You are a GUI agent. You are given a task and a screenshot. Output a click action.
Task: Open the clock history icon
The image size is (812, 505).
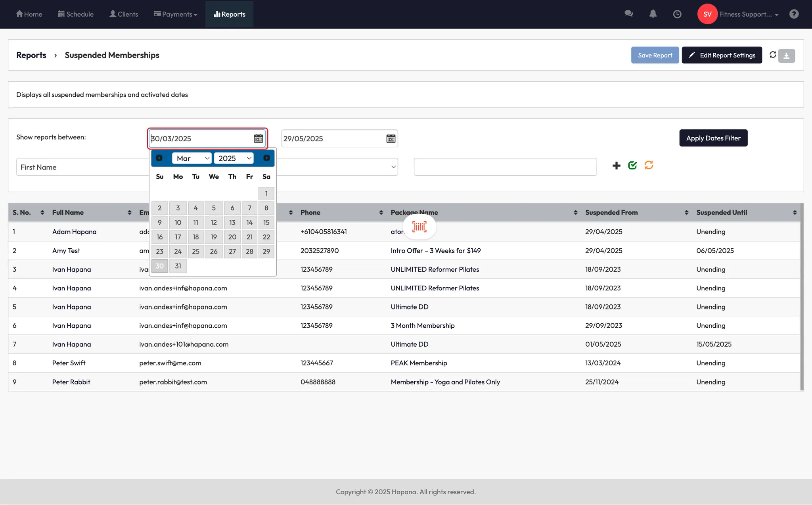(677, 14)
